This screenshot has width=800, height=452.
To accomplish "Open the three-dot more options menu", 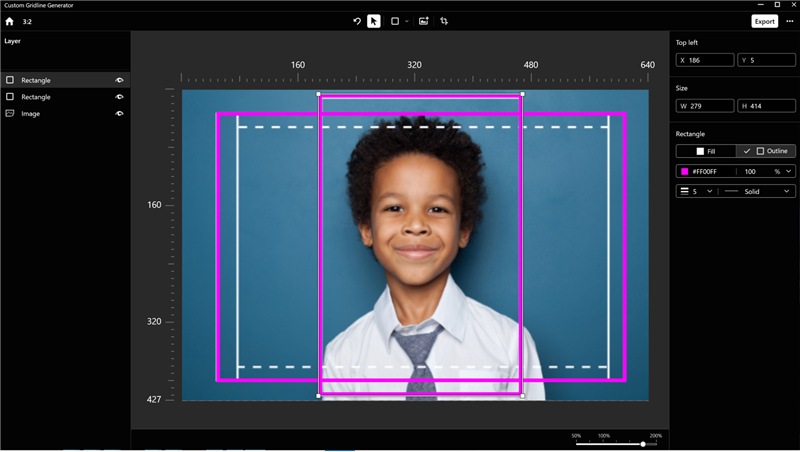I will (x=789, y=21).
